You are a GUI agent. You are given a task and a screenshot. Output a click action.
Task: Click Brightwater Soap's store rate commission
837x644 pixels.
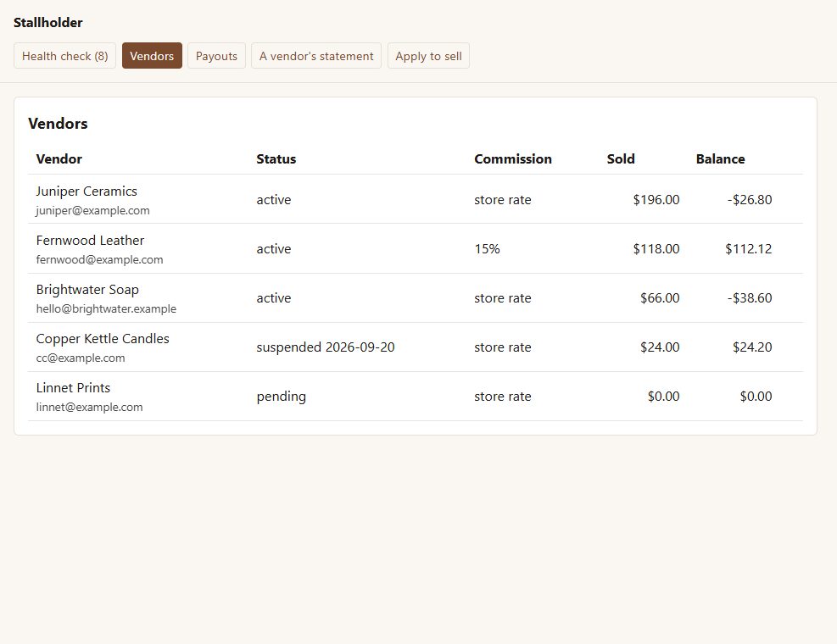point(503,297)
